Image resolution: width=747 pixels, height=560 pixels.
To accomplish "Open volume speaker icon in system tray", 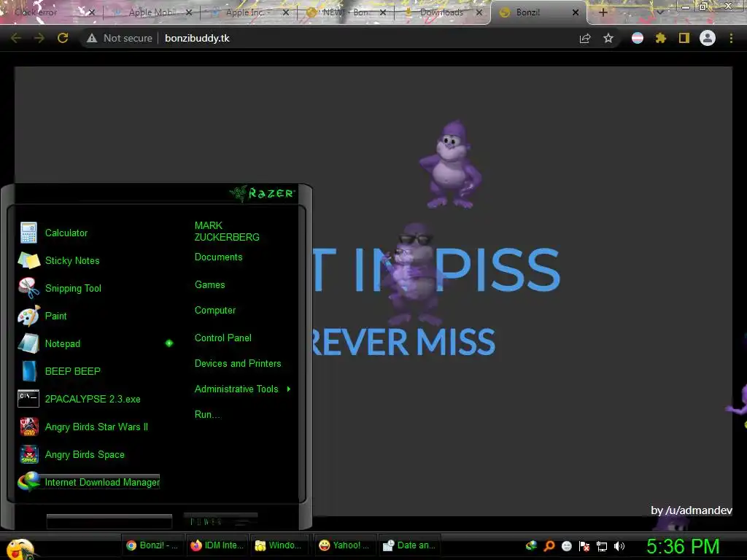I will click(619, 546).
